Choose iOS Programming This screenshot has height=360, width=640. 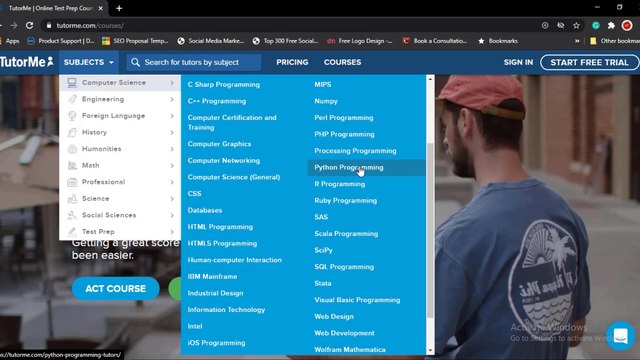click(x=216, y=343)
